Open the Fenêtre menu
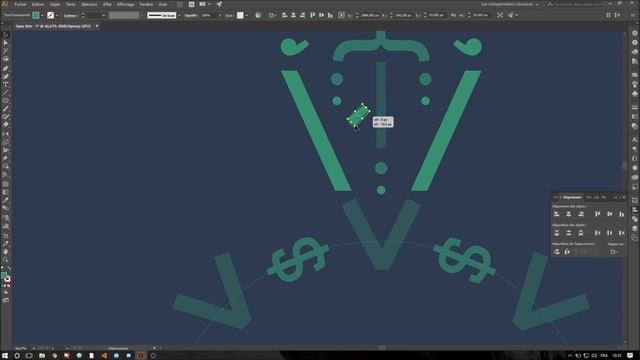The image size is (640, 360). (146, 4)
